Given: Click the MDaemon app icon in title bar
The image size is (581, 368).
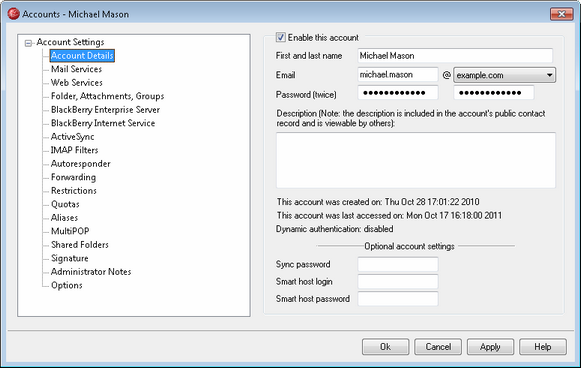Looking at the screenshot, I should pyautogui.click(x=13, y=14).
